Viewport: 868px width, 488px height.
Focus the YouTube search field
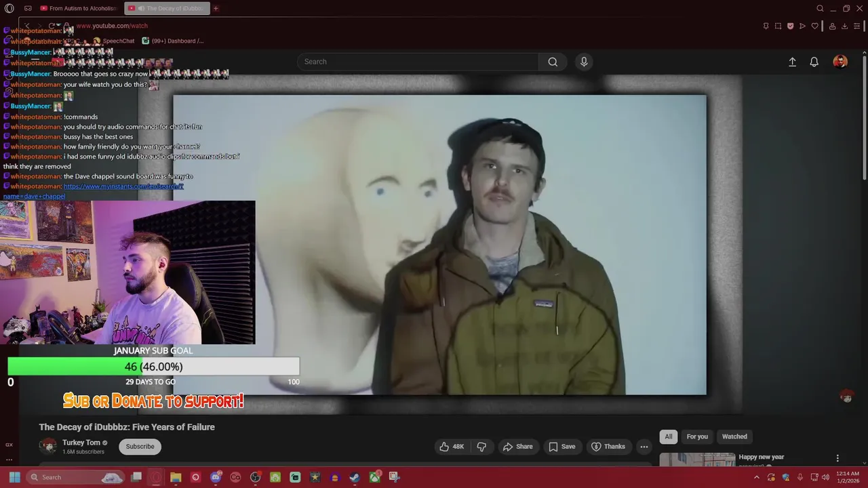(x=418, y=62)
